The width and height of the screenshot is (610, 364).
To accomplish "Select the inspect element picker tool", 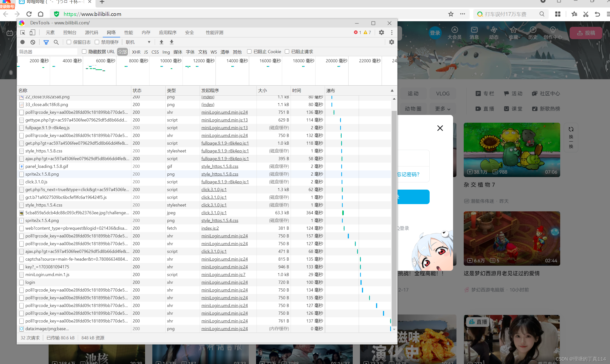I will tap(22, 33).
